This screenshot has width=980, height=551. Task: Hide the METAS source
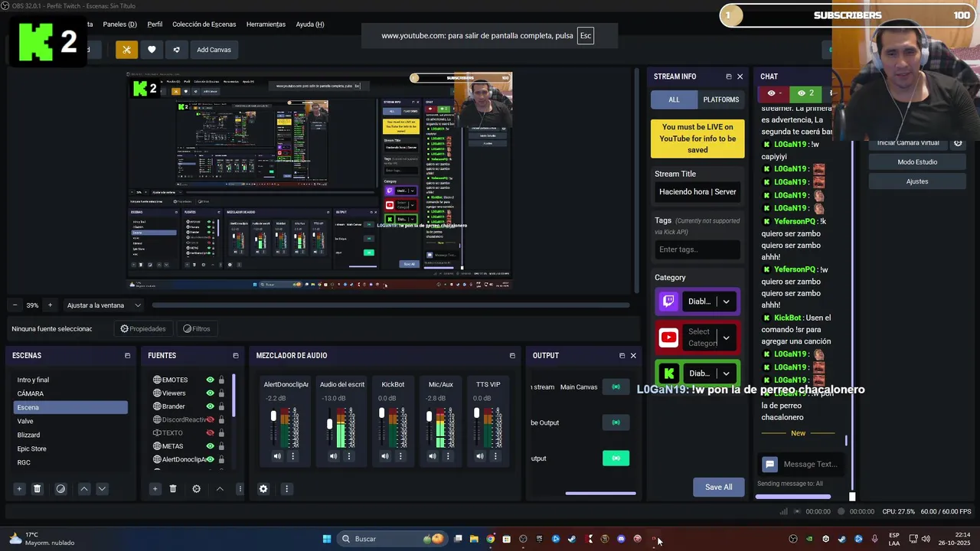pyautogui.click(x=210, y=446)
